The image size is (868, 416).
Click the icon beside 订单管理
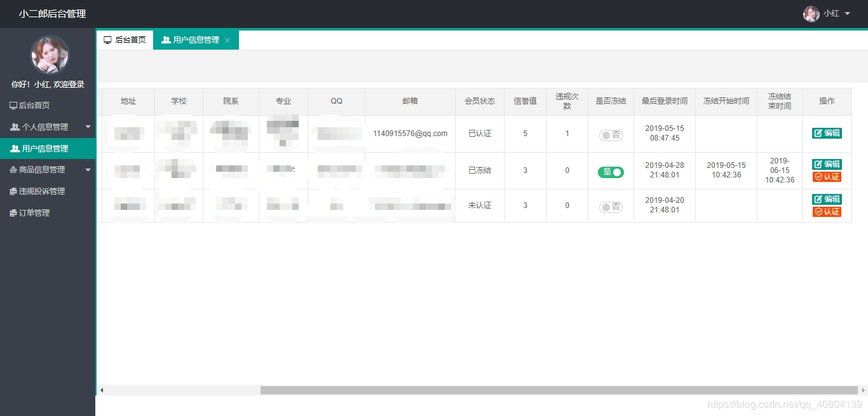click(13, 213)
